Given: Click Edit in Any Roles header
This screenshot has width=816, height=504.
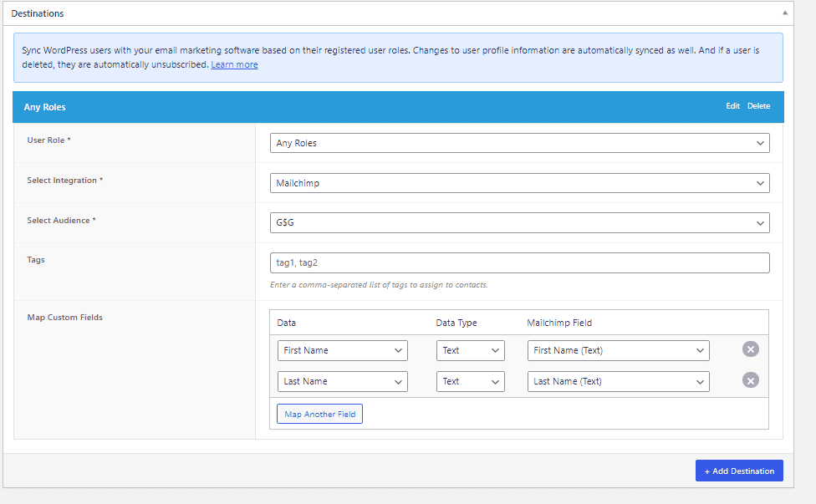Looking at the screenshot, I should pos(732,106).
